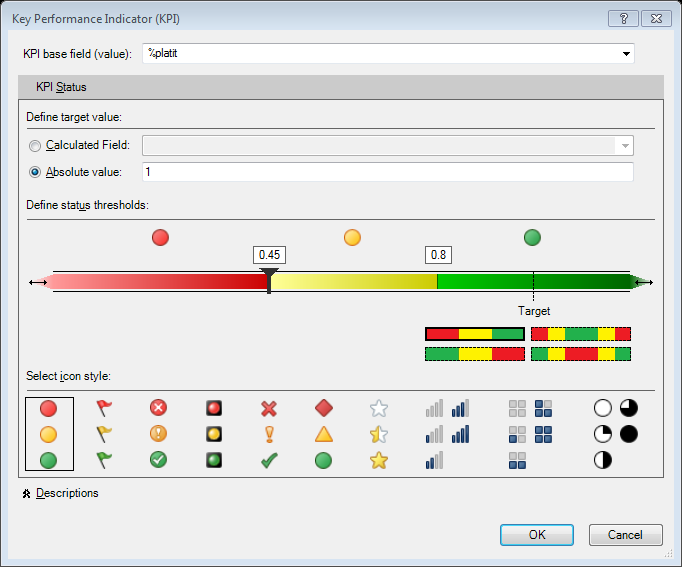Select the four-squares grid icon style

point(530,434)
